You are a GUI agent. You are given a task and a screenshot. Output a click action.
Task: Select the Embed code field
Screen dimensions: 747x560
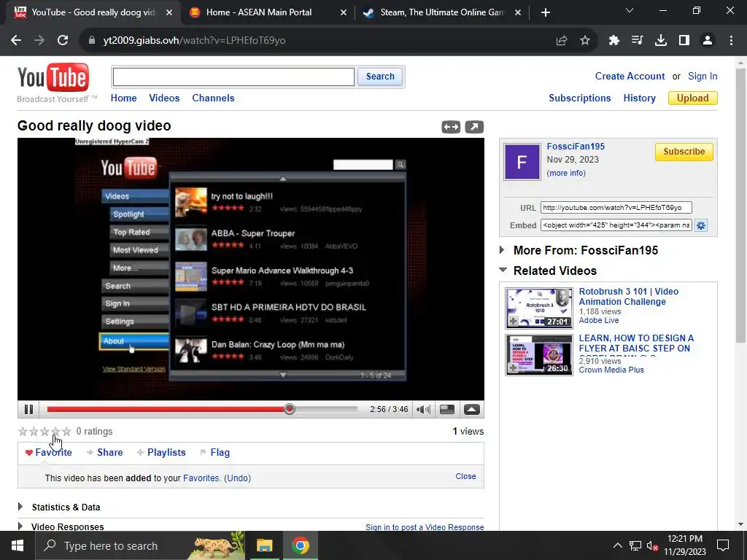[x=616, y=225]
